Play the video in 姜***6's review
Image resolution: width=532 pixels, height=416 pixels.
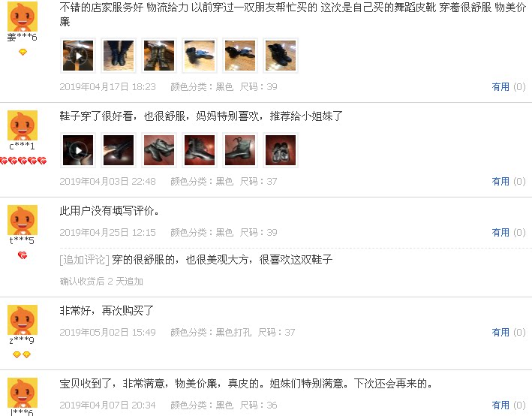[x=78, y=56]
